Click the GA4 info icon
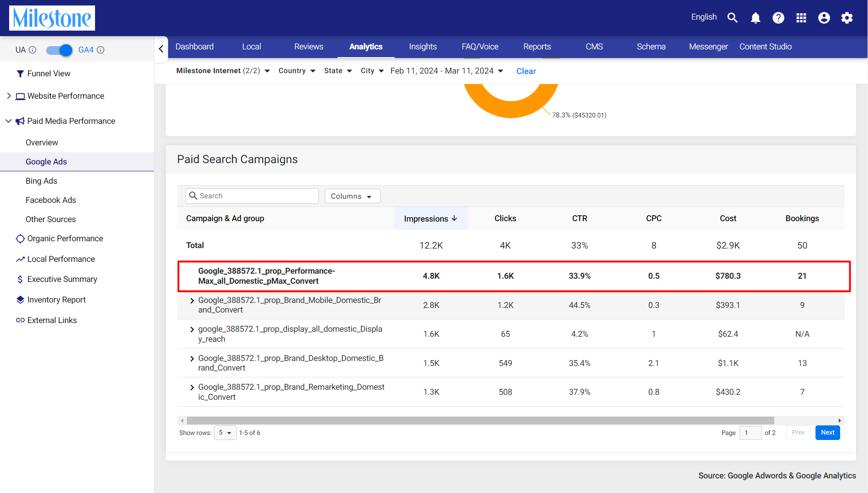Image resolution: width=868 pixels, height=493 pixels. click(101, 50)
